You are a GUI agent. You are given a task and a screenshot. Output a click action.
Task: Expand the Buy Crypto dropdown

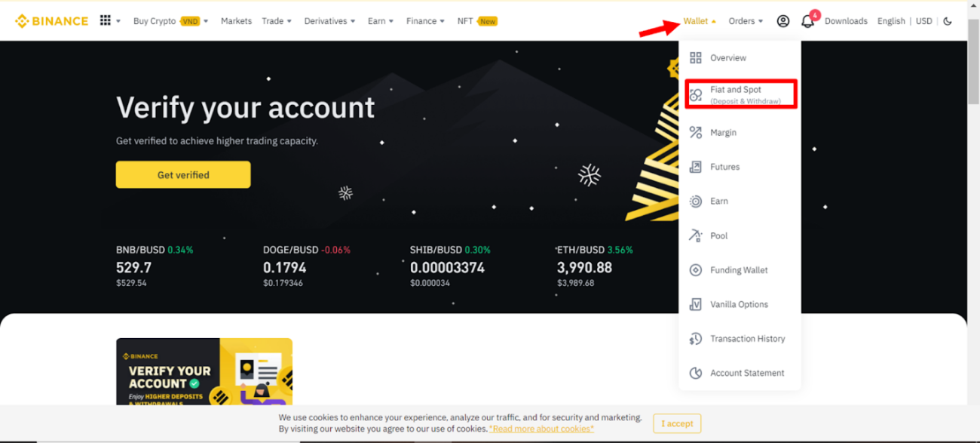point(170,21)
